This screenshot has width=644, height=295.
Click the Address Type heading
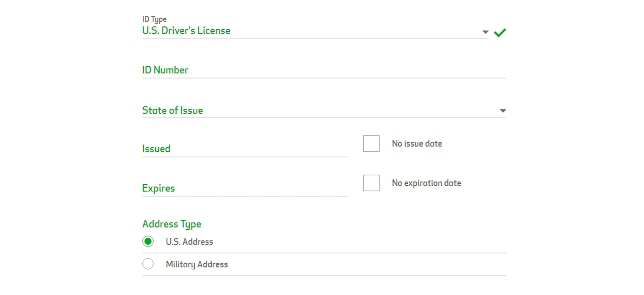[172, 224]
